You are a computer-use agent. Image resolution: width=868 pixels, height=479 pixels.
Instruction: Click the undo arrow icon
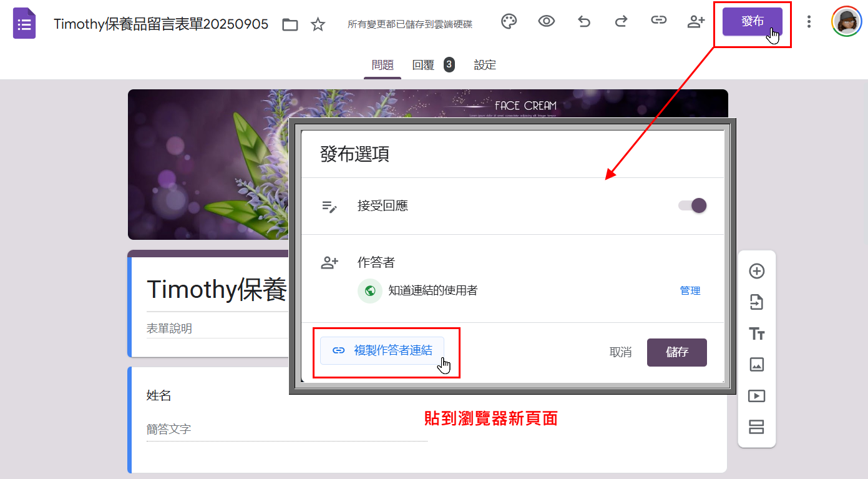coord(584,22)
